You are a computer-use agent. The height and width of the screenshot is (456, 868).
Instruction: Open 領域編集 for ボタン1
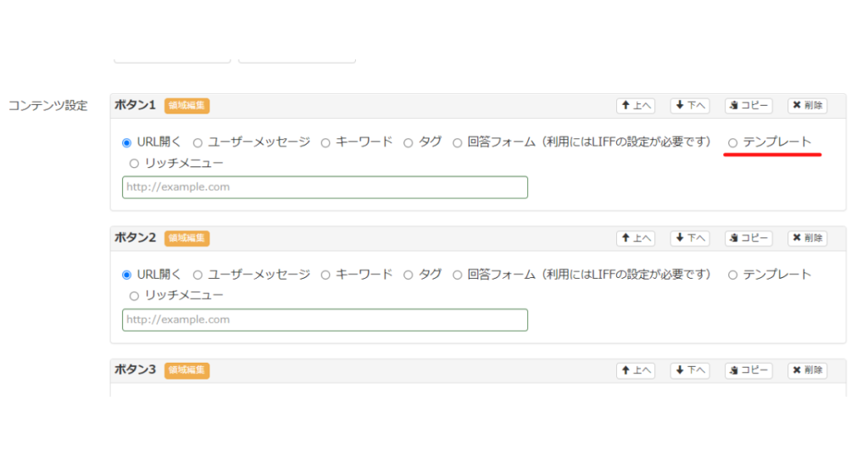(x=186, y=105)
